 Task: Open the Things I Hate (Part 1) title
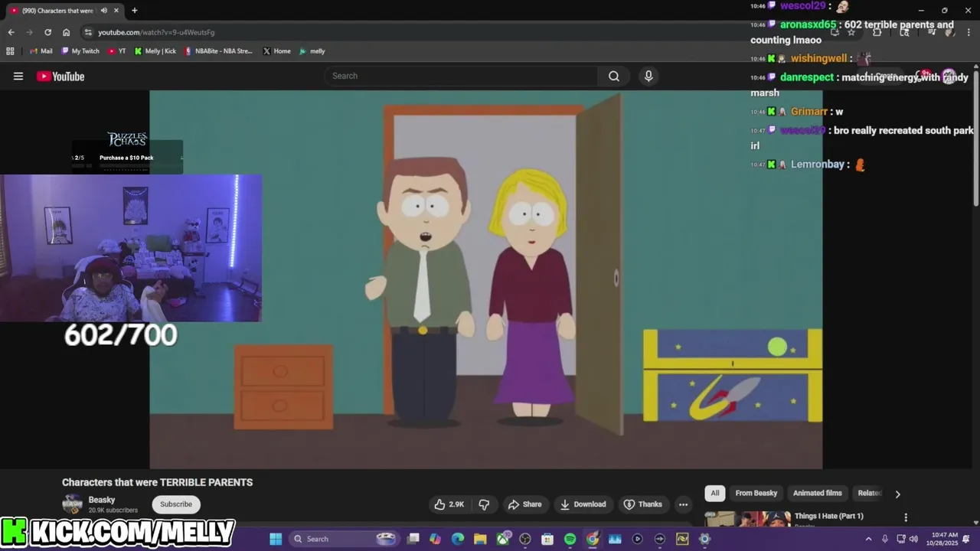[x=828, y=516]
